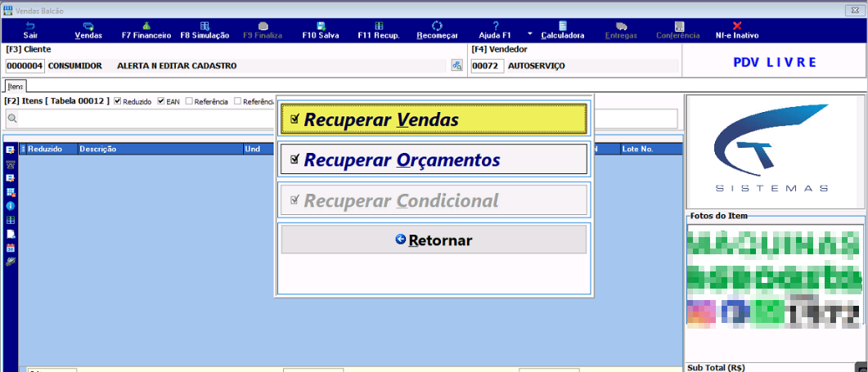The width and height of the screenshot is (868, 372).
Task: Click the Lote No. column header
Action: point(651,149)
